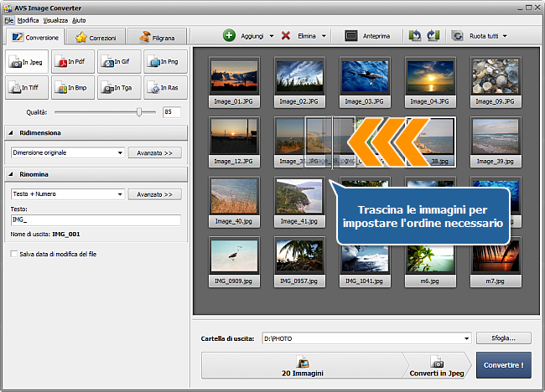
Task: Open the Dimensione originale dropdown
Action: point(120,153)
